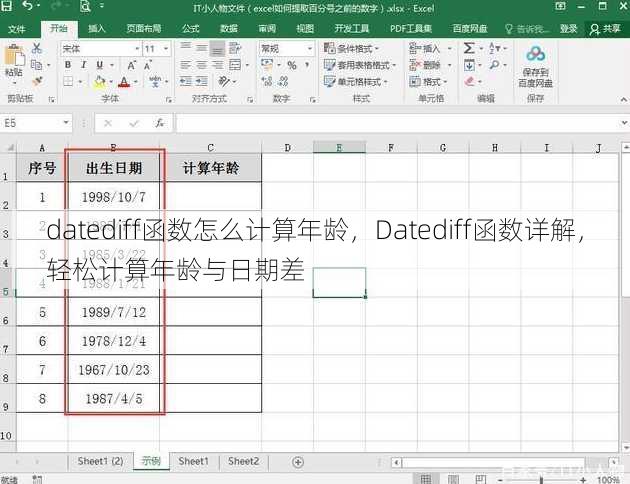The height and width of the screenshot is (484, 630).
Task: Click the text Orientation icon
Action: coord(223,82)
